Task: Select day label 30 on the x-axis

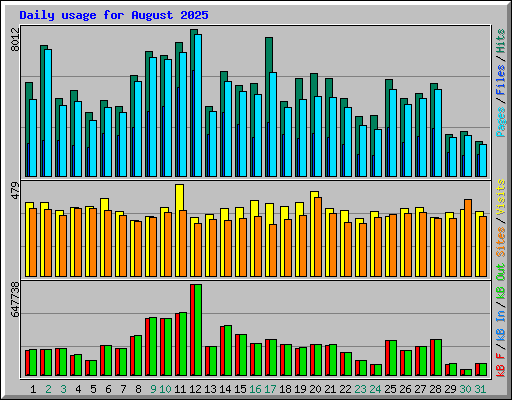Action: coord(465,389)
